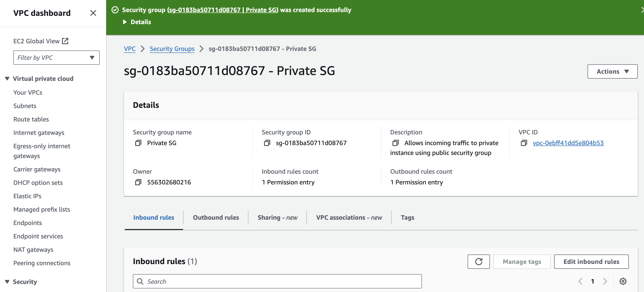Click the inbound rules Search field
Image resolution: width=644 pixels, height=292 pixels.
[277, 281]
